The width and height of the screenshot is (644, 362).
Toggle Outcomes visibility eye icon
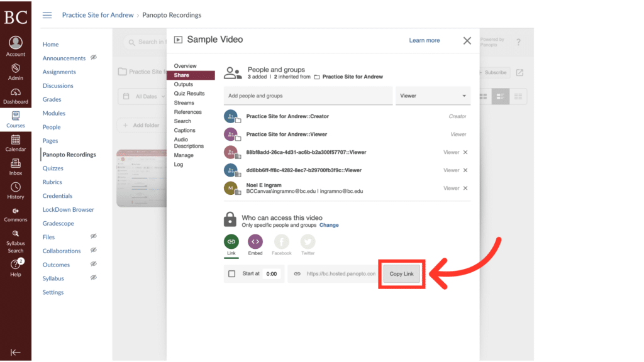(x=94, y=264)
